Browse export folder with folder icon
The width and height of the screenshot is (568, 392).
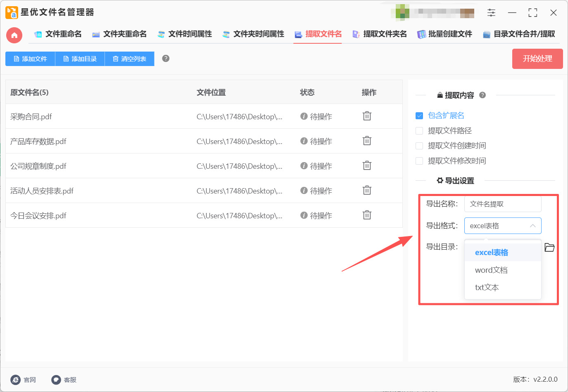coord(549,247)
